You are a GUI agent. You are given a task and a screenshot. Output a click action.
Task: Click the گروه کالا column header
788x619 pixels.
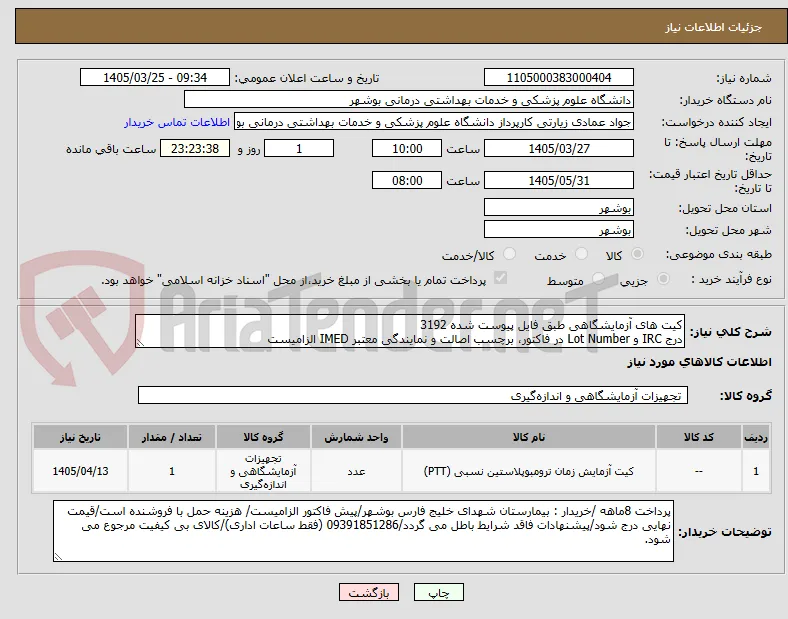(x=263, y=438)
